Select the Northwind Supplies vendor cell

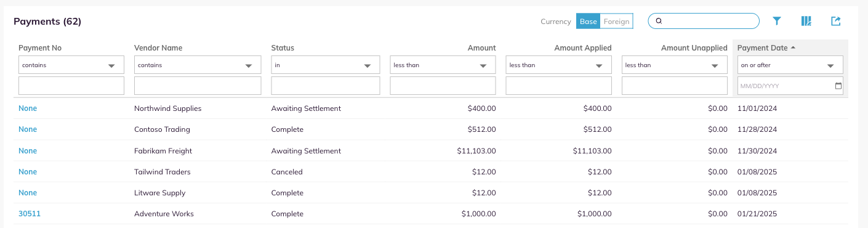coord(168,108)
